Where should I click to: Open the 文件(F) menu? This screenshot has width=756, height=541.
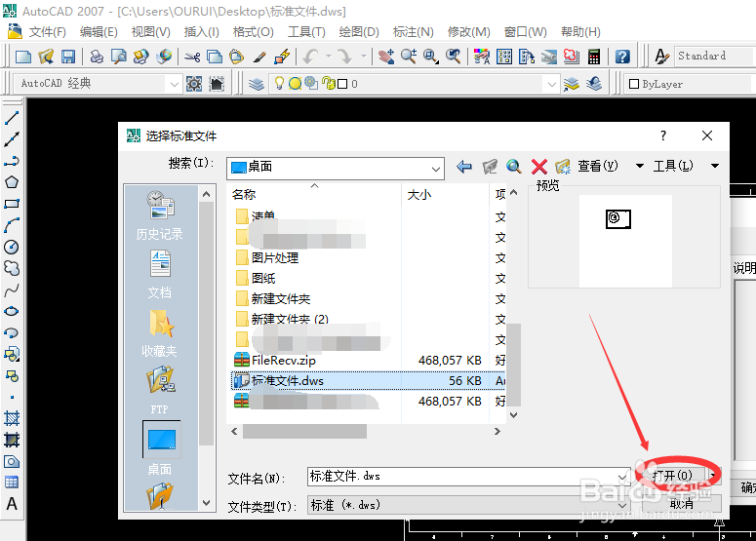click(47, 32)
